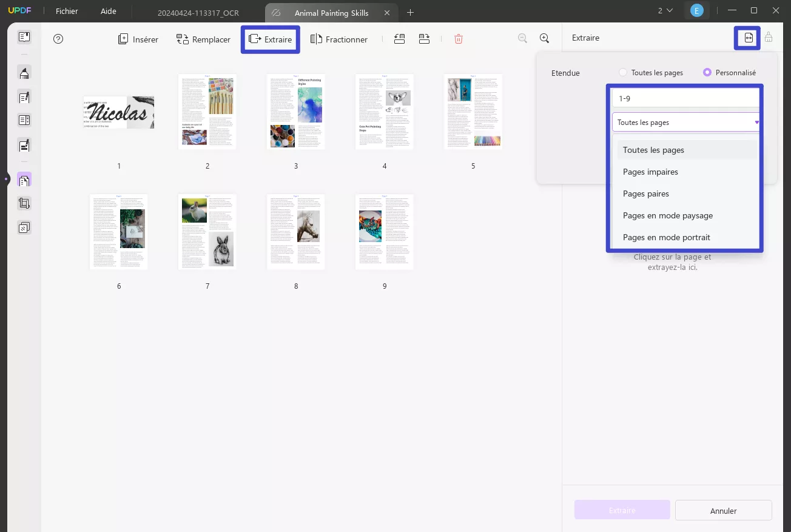
Task: Open the Edit PDF sidebar tool
Action: tap(24, 97)
